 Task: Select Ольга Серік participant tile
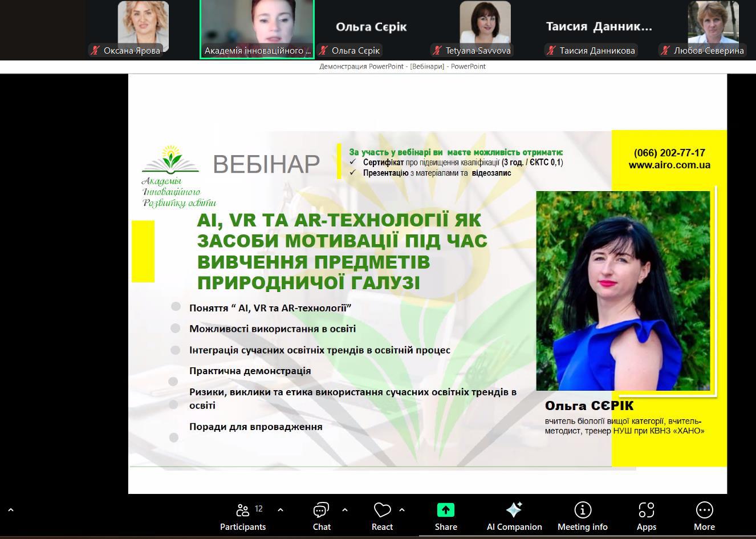point(371,29)
